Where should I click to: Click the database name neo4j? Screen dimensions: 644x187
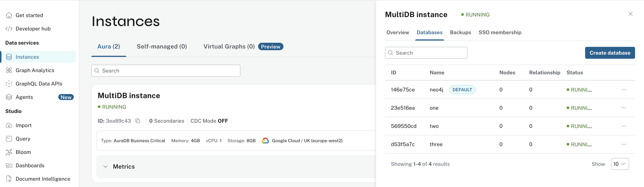(x=436, y=90)
